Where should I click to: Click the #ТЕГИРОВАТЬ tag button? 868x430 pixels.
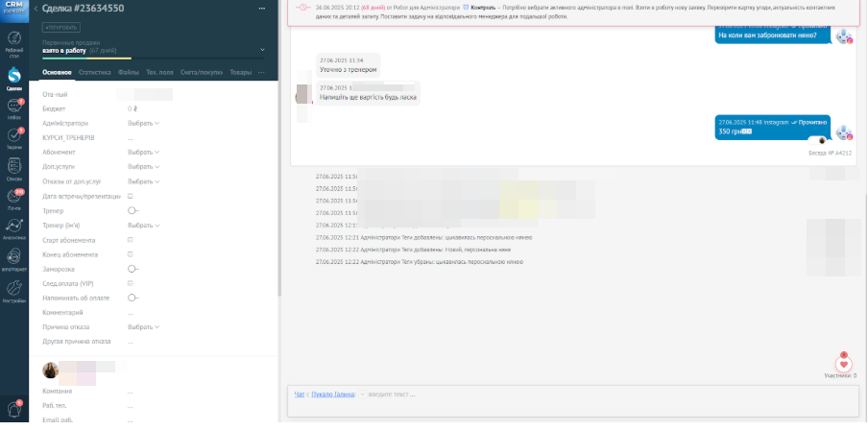point(61,28)
